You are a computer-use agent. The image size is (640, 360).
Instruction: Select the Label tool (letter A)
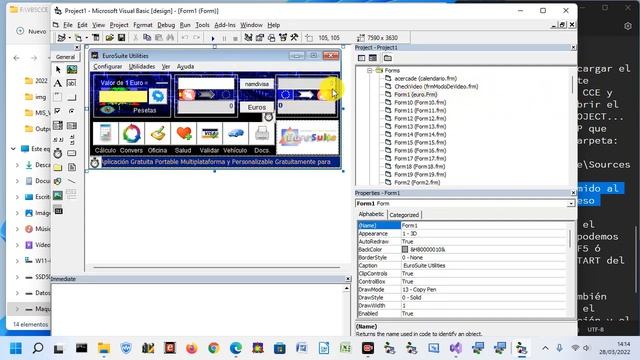click(x=58, y=84)
